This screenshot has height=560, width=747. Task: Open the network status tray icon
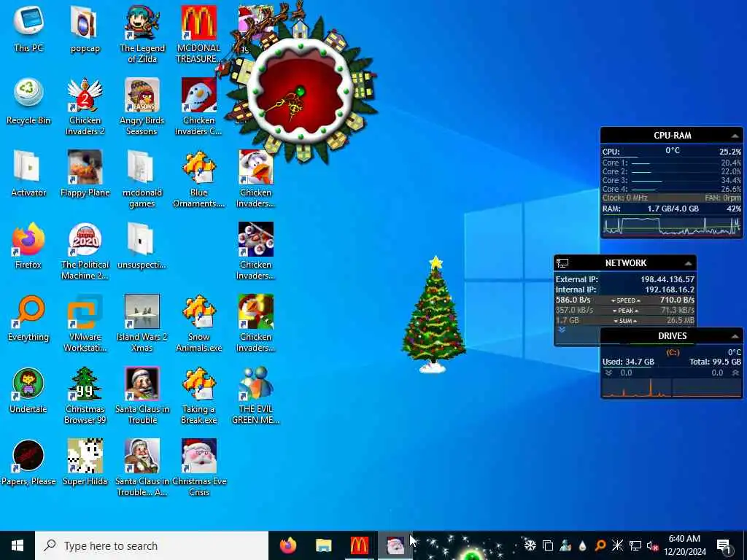tap(635, 545)
